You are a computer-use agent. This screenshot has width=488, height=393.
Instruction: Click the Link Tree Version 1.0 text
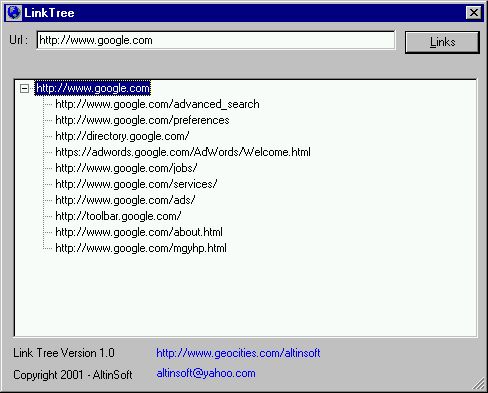tap(64, 353)
